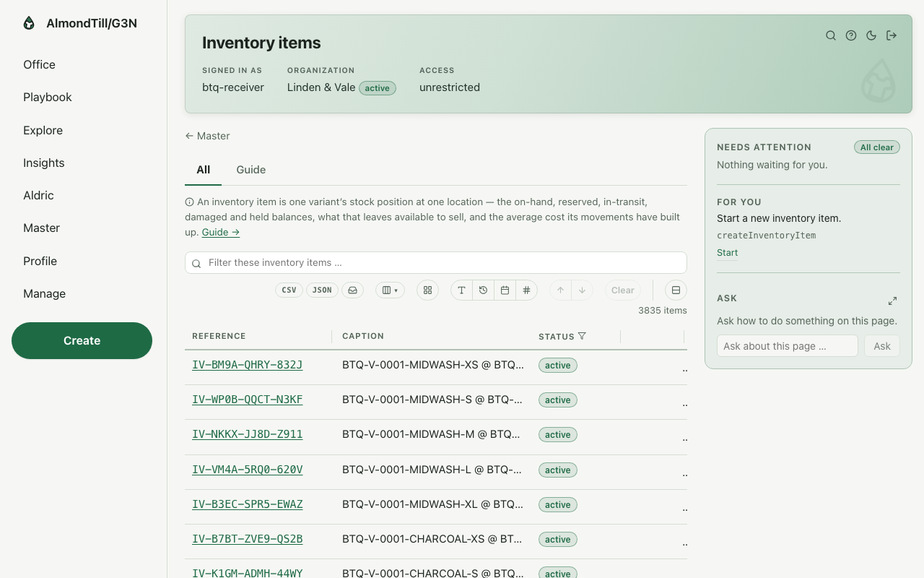Select the All tab
924x578 pixels.
pos(204,170)
